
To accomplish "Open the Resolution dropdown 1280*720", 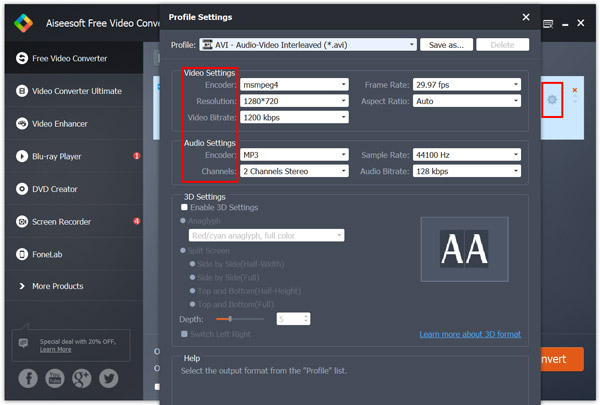I will [x=294, y=101].
